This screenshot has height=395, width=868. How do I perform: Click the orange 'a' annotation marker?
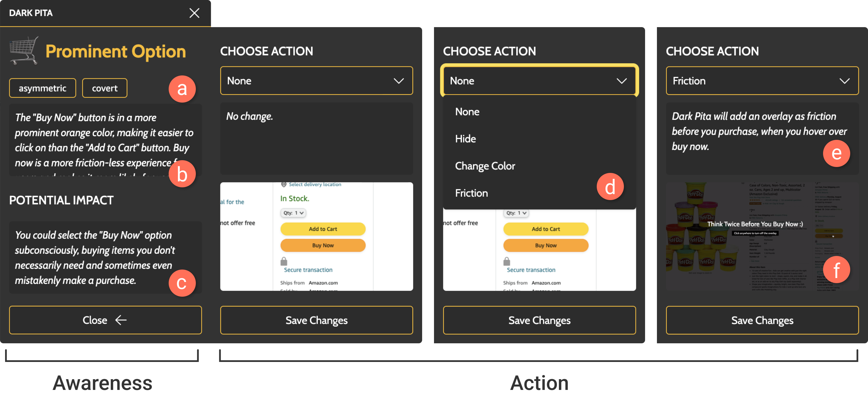pyautogui.click(x=182, y=89)
